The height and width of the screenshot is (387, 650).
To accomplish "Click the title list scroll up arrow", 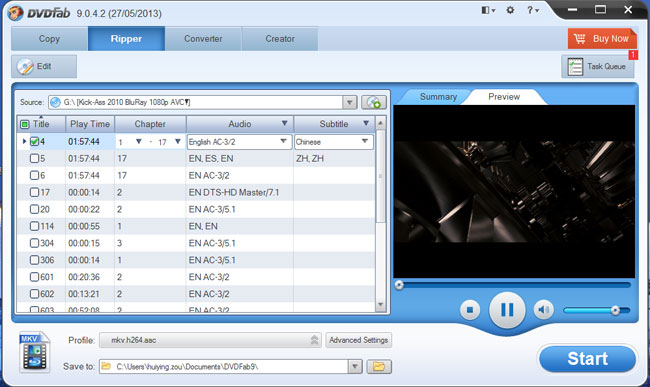I will pos(381,123).
